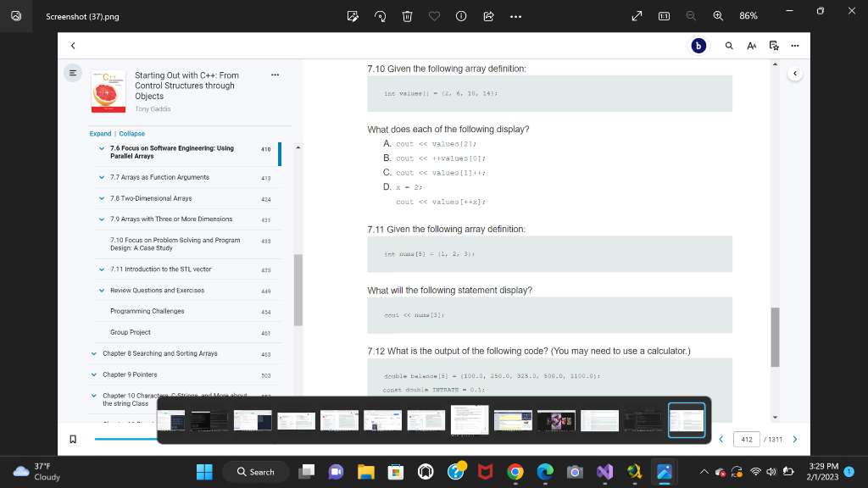Go to next page arrow
868x488 pixels.
tap(795, 440)
